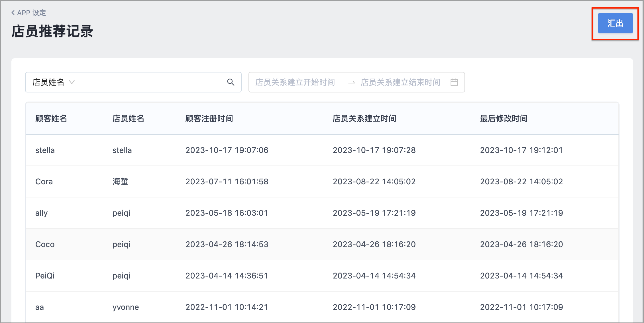Image resolution: width=644 pixels, height=323 pixels.
Task: Select the aa customer row with yvonne
Action: pos(322,307)
